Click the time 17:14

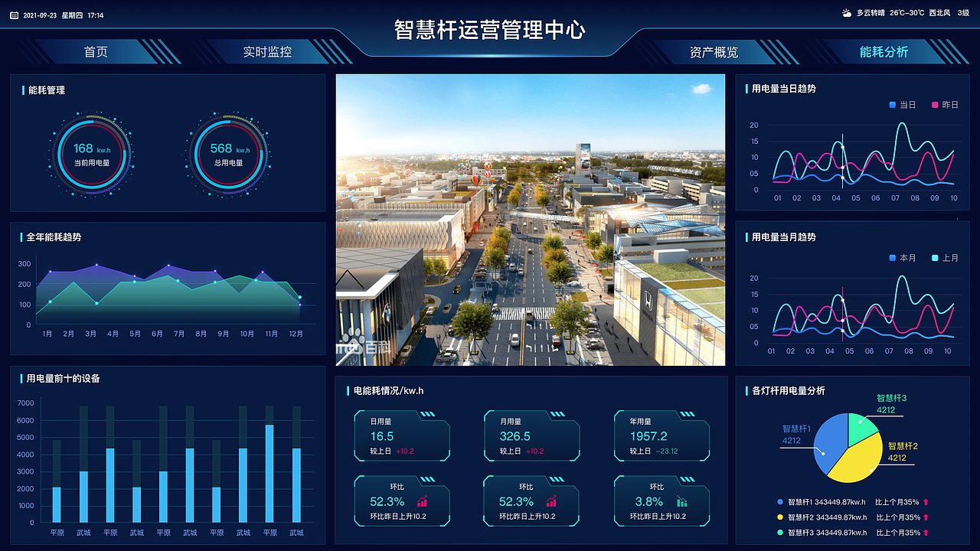[96, 15]
